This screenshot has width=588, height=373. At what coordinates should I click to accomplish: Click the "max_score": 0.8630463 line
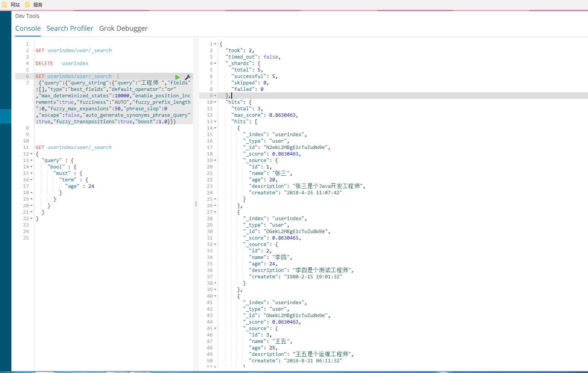pos(265,115)
